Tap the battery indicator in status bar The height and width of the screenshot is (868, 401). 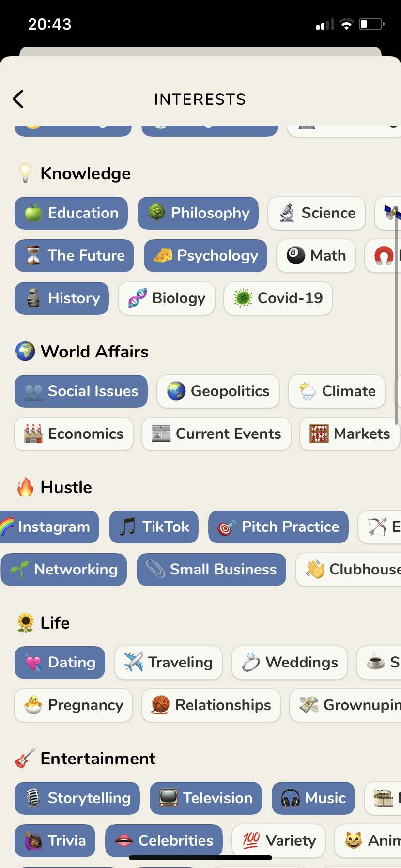(x=371, y=24)
